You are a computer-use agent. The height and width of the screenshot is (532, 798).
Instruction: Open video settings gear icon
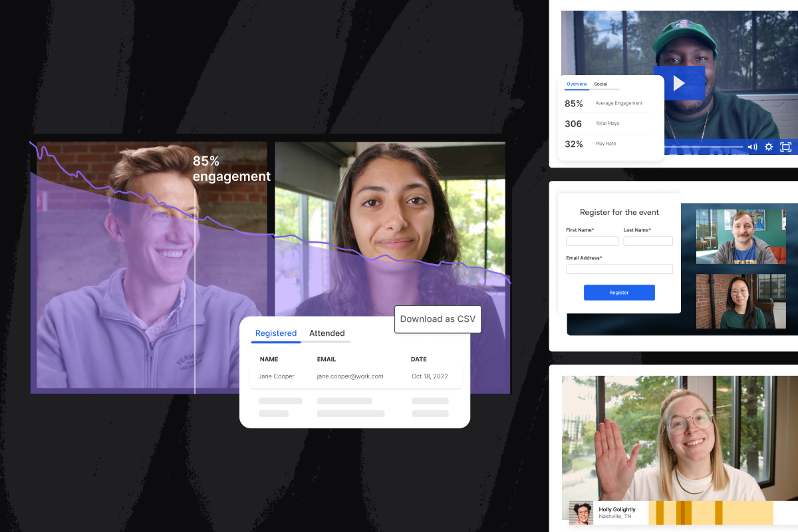tap(769, 147)
